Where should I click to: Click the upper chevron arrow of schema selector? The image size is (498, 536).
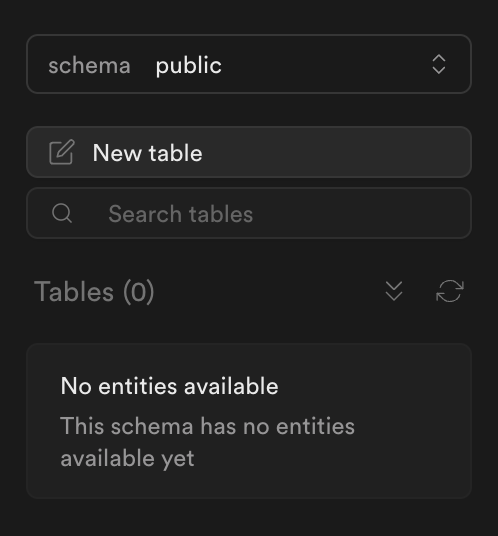(x=439, y=58)
